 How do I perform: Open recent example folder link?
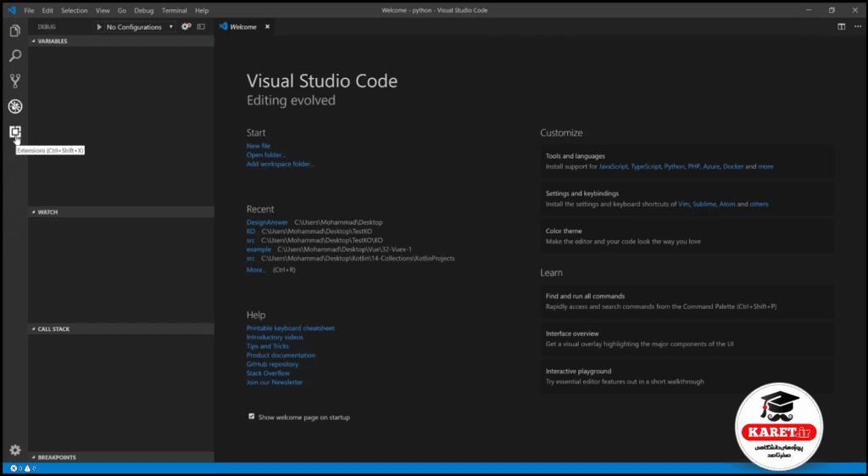[x=259, y=249]
